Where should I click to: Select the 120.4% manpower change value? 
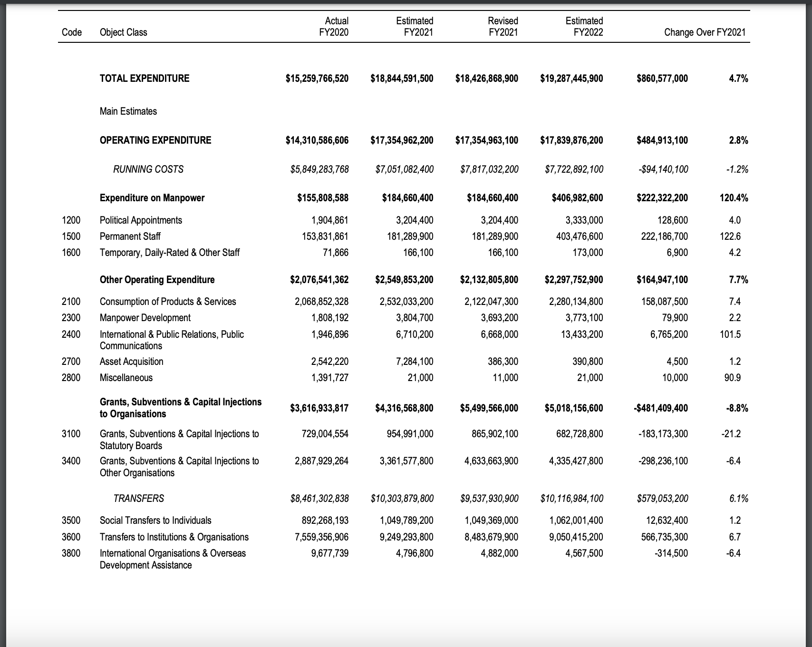click(734, 198)
